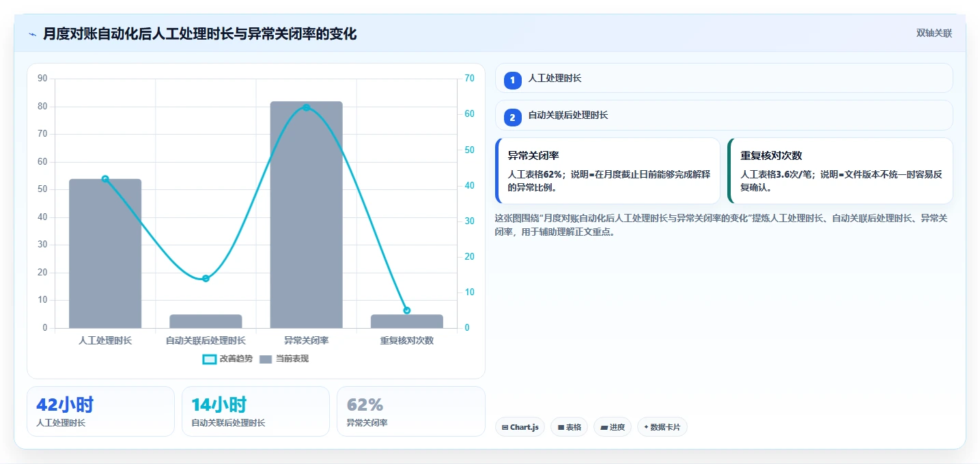
Task: Click the 人工处理时长 bar in chart
Action: click(x=105, y=254)
